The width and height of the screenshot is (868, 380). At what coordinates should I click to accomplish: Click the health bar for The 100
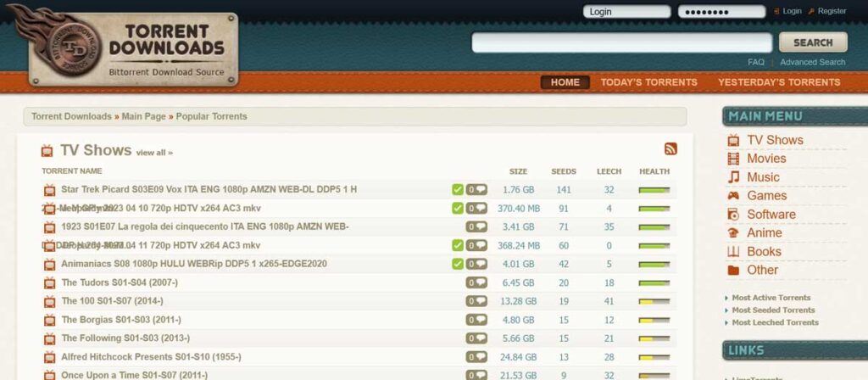tap(654, 301)
